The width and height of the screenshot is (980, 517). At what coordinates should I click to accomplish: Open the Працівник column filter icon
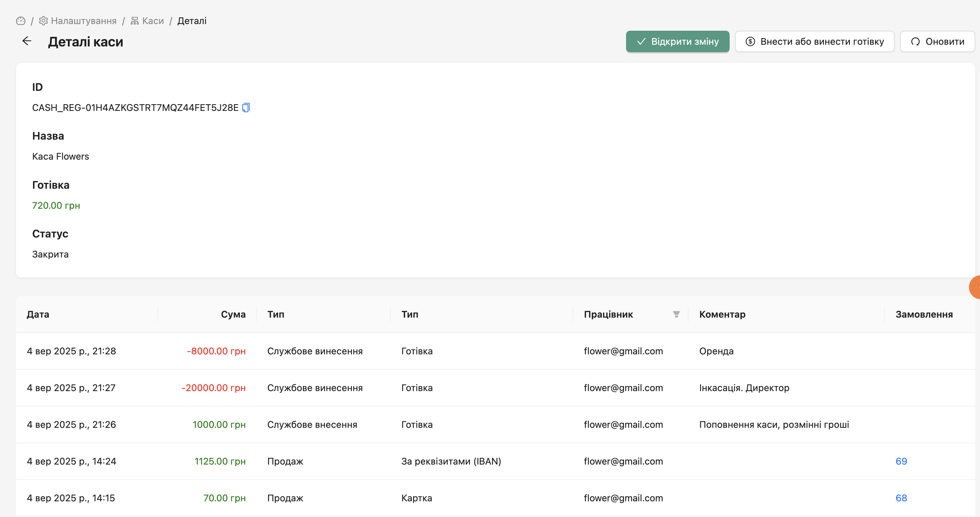point(676,314)
